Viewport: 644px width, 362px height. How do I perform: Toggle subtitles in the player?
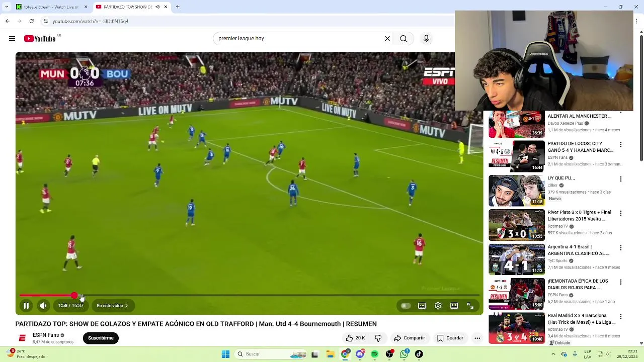pos(422,306)
